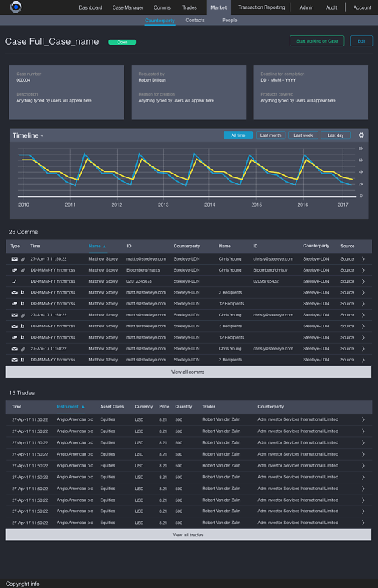378x588 pixels.
Task: Sort trades by the Quantity column header
Action: coord(184,407)
